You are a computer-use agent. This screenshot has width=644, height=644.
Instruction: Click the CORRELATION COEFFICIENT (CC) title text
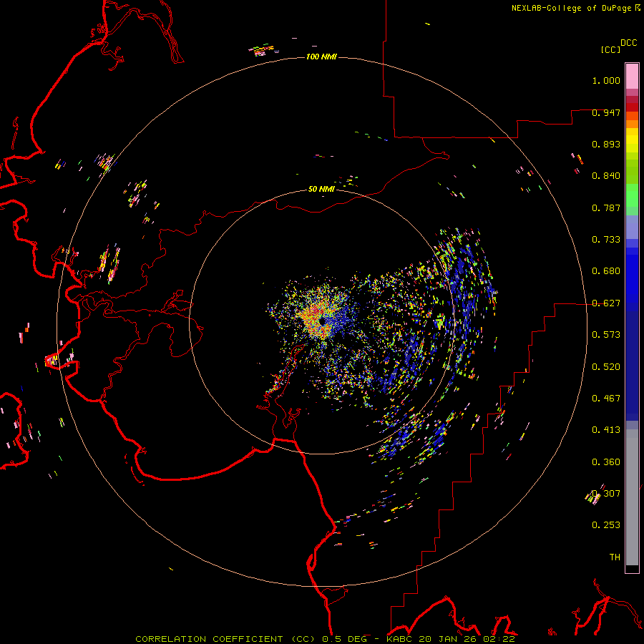(x=227, y=639)
